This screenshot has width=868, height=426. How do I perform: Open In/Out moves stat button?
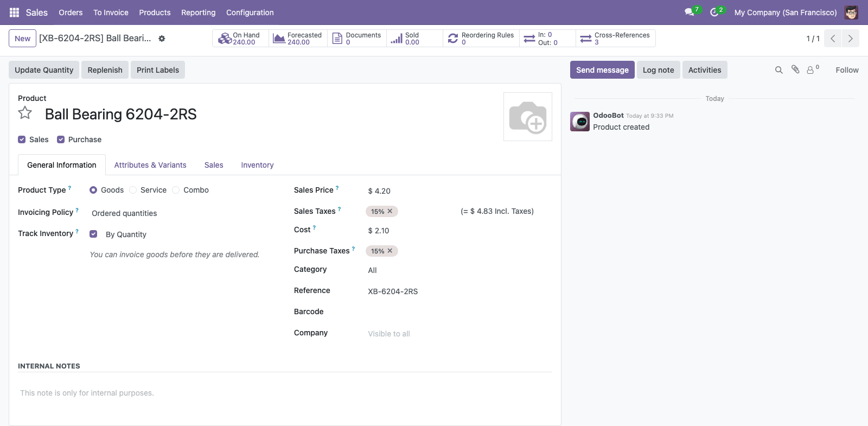[547, 39]
